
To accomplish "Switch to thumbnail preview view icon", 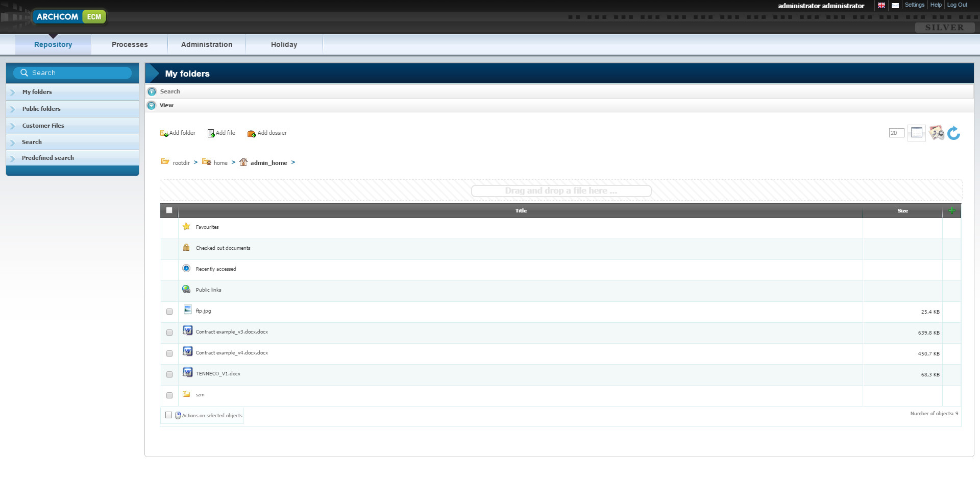I will 936,133.
